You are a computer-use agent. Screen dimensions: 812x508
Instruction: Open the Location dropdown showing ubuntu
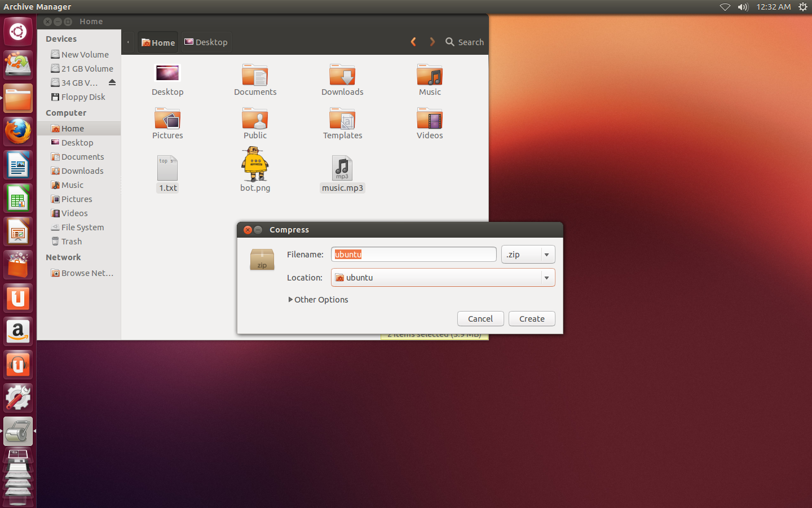(x=443, y=277)
